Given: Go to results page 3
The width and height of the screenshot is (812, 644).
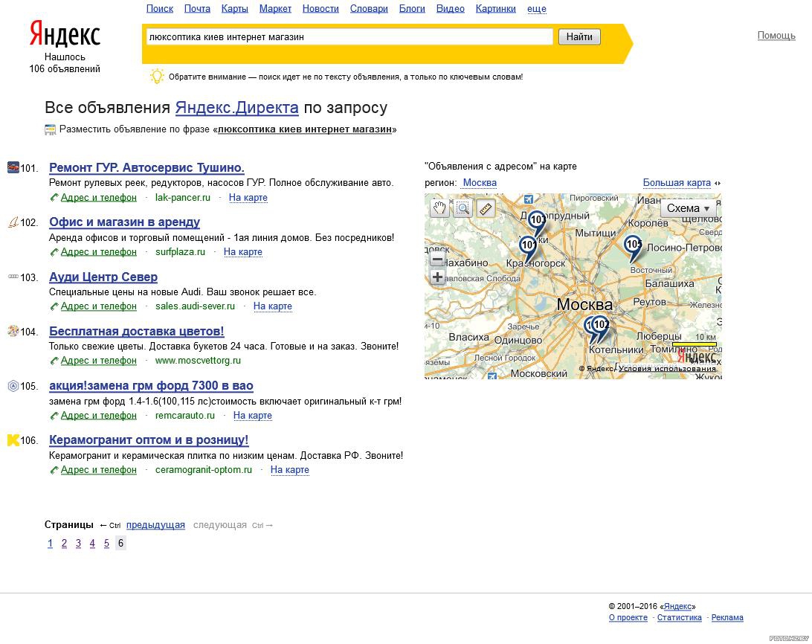Looking at the screenshot, I should pos(78,543).
